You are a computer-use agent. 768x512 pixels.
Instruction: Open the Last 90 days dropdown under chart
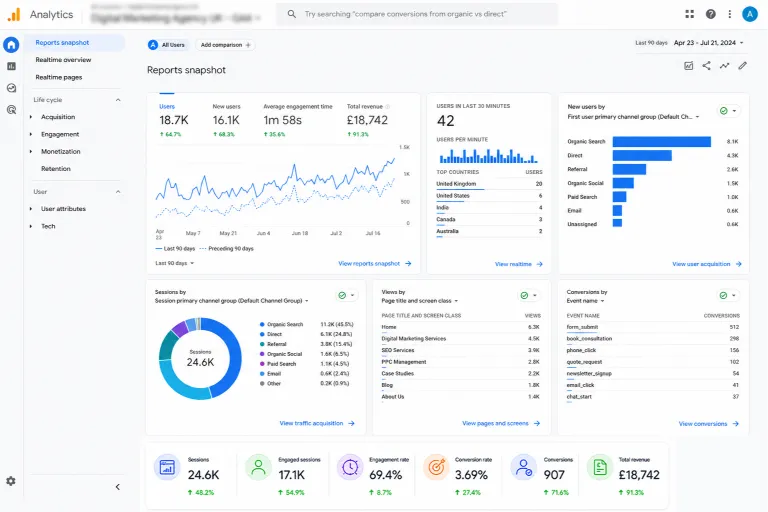point(175,263)
